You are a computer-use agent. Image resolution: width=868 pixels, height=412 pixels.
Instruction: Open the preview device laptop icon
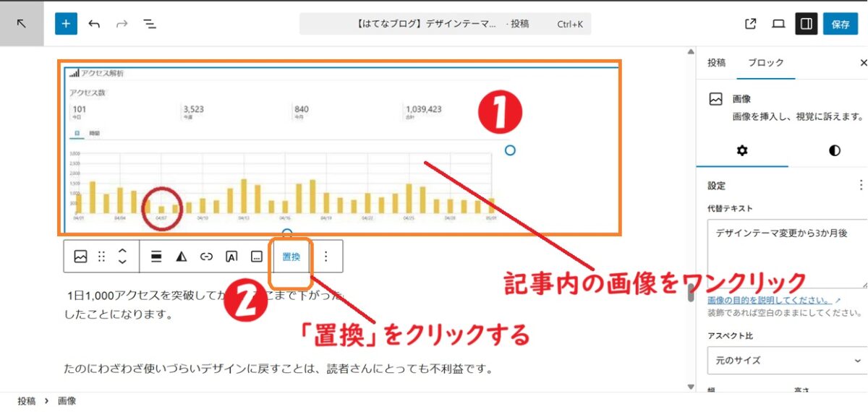[778, 24]
